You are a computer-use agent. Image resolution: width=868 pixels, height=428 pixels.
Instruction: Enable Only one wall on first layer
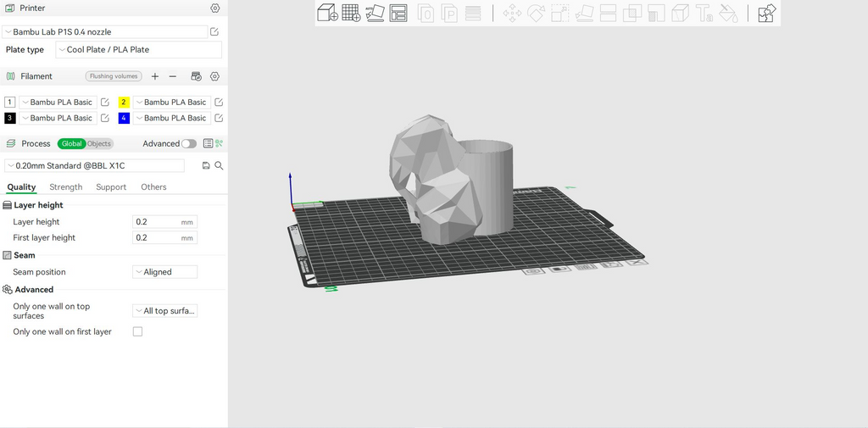pyautogui.click(x=138, y=331)
